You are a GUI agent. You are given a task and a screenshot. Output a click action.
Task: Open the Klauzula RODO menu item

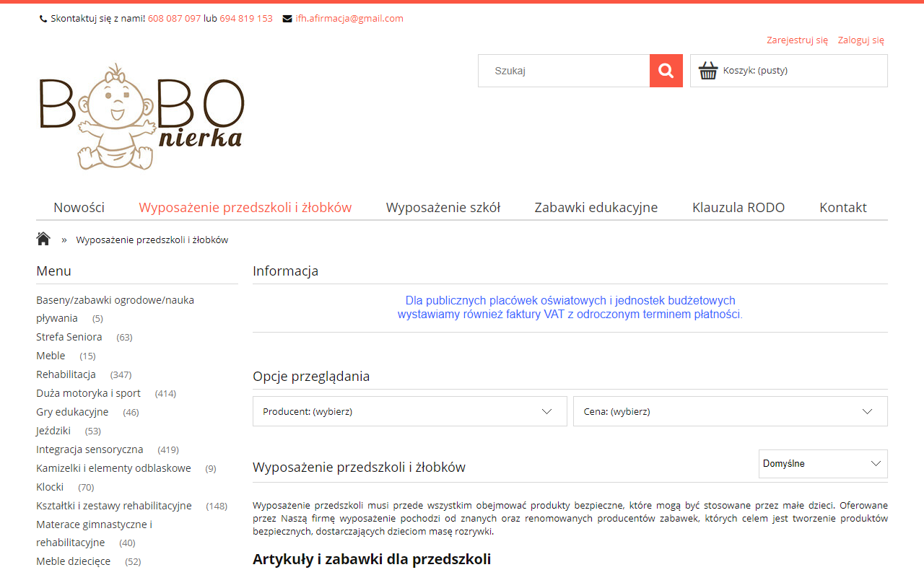click(x=738, y=207)
